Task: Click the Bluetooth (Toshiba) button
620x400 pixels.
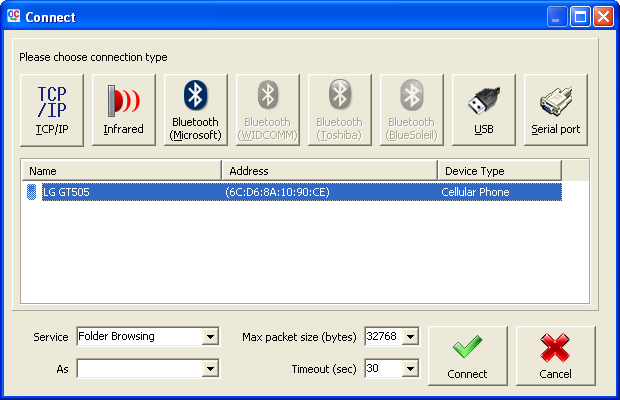Action: [340, 109]
